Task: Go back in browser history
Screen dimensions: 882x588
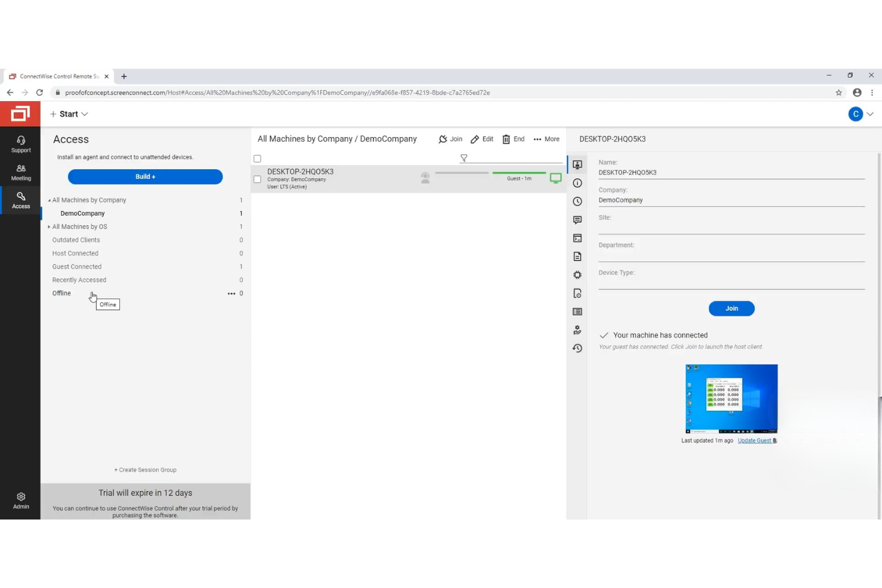Action: 10,92
